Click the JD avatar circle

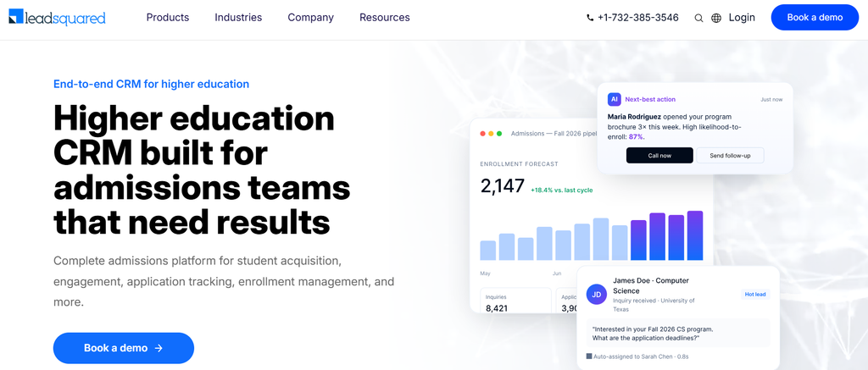coord(597,295)
